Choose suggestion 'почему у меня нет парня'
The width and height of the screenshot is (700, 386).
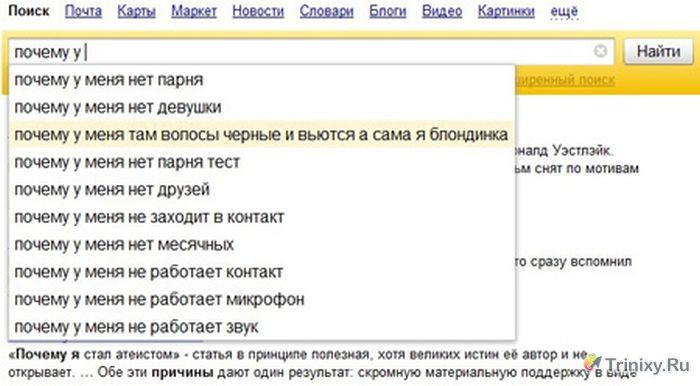pyautogui.click(x=262, y=80)
